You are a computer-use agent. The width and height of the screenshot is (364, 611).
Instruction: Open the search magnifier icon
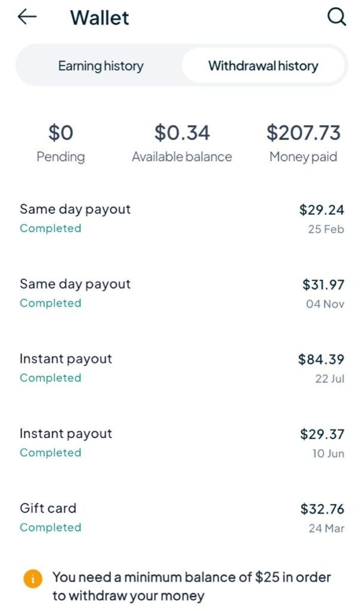pos(337,17)
